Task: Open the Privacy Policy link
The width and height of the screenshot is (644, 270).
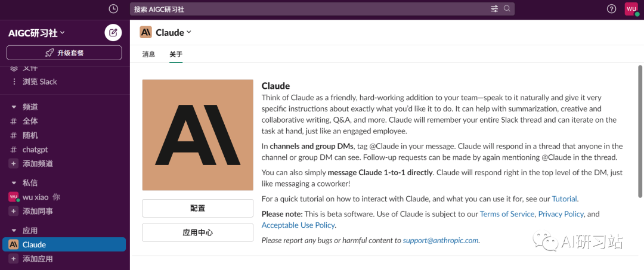Action: tap(561, 214)
